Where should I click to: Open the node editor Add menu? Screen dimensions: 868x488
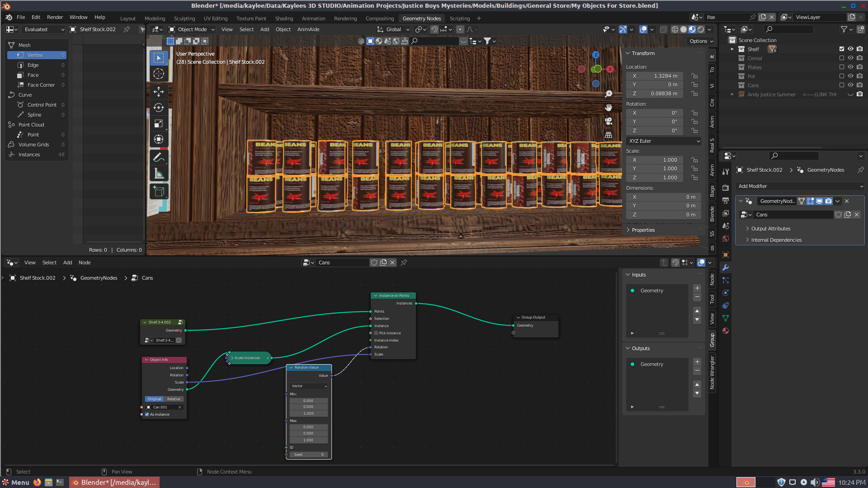tap(67, 263)
